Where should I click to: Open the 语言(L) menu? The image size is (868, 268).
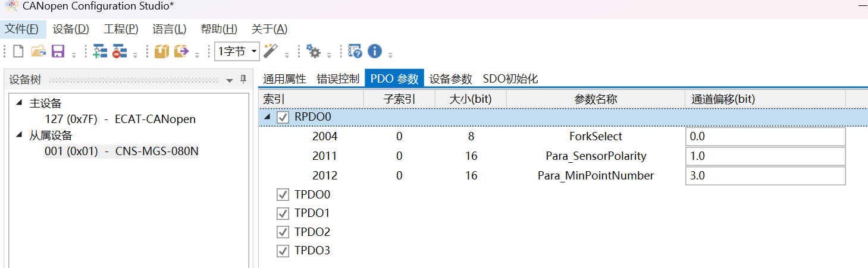point(170,29)
